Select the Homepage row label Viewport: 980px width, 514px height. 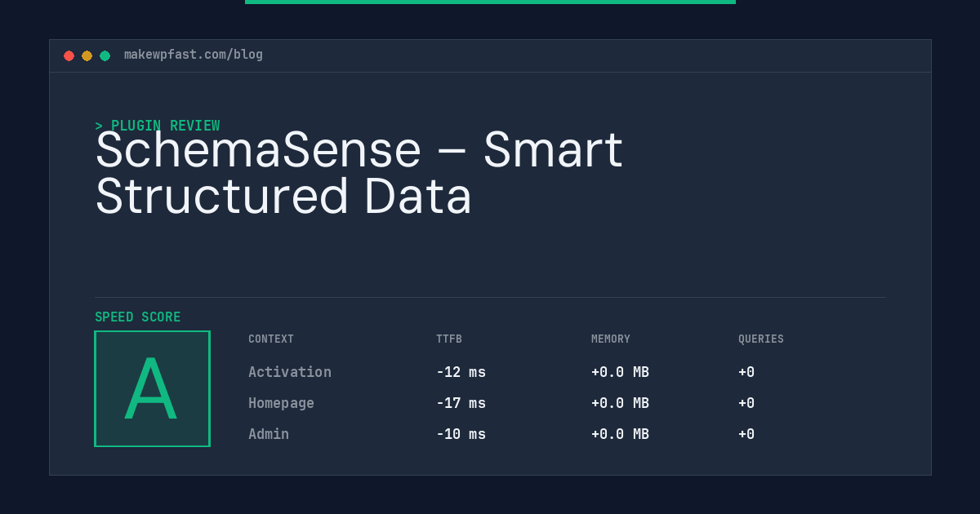click(x=281, y=403)
